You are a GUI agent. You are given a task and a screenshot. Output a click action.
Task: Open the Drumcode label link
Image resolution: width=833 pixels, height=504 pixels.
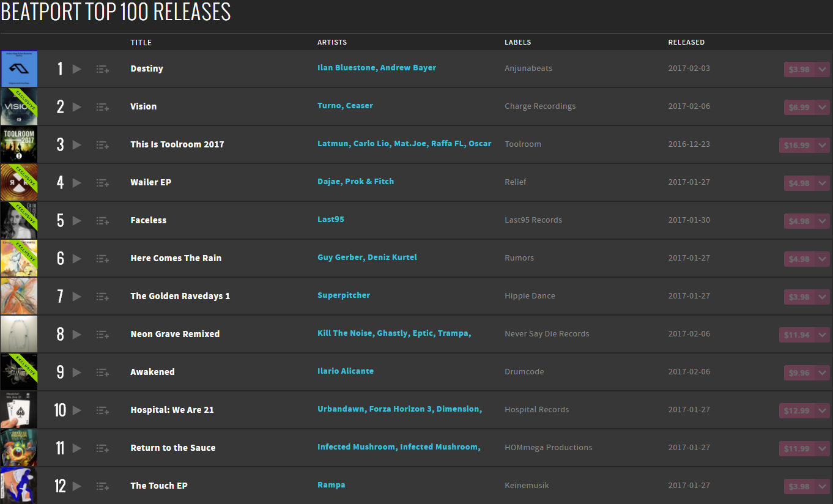[x=524, y=372]
